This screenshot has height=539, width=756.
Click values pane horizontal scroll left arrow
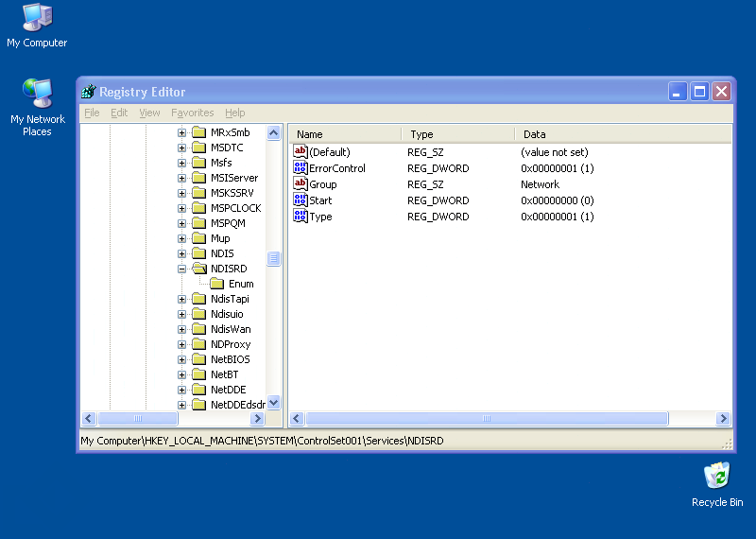297,418
